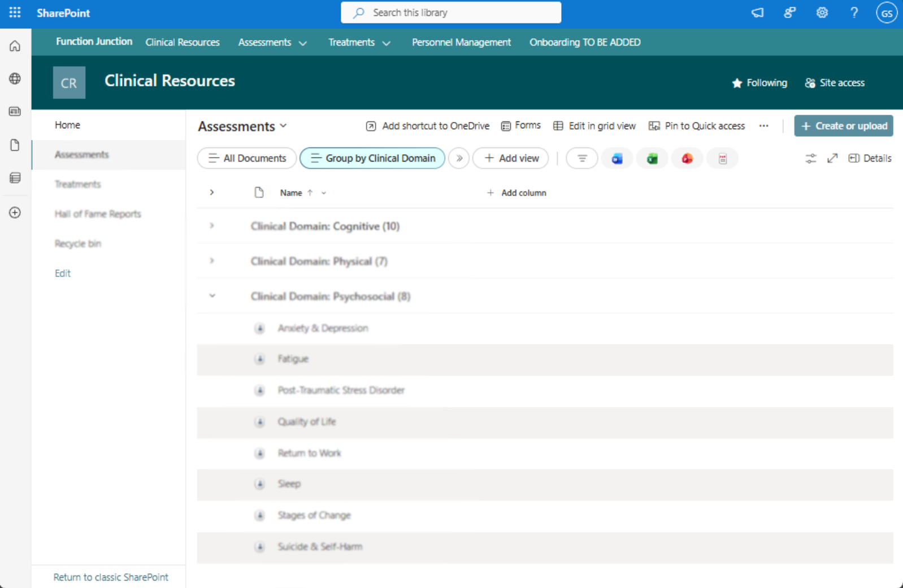Click the expand to full screen arrow icon
The width and height of the screenshot is (903, 588).
coord(832,158)
